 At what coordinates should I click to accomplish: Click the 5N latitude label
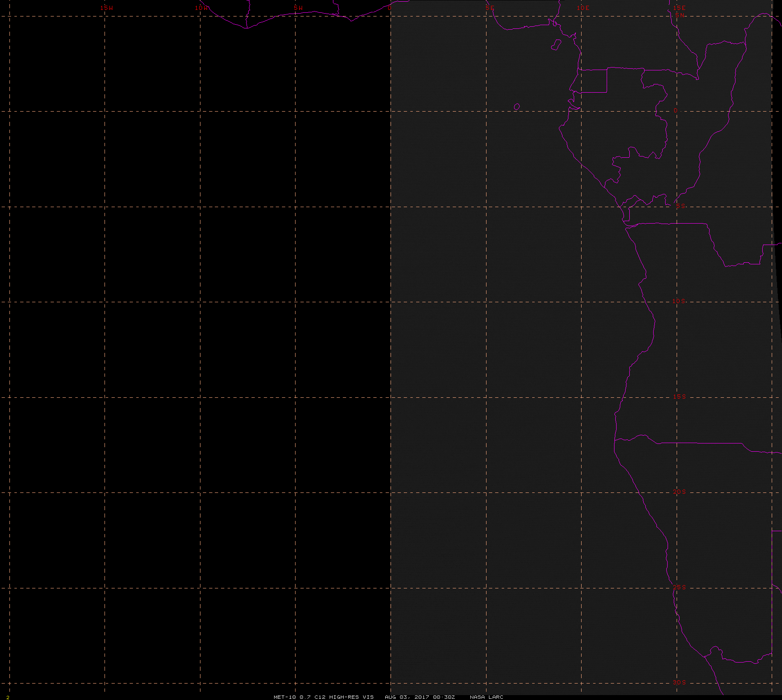pos(680,15)
